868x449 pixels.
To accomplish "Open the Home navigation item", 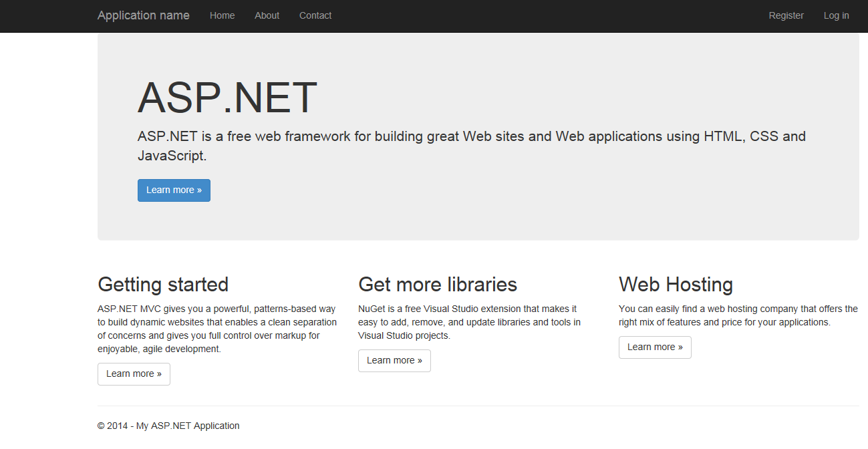I will click(x=222, y=15).
